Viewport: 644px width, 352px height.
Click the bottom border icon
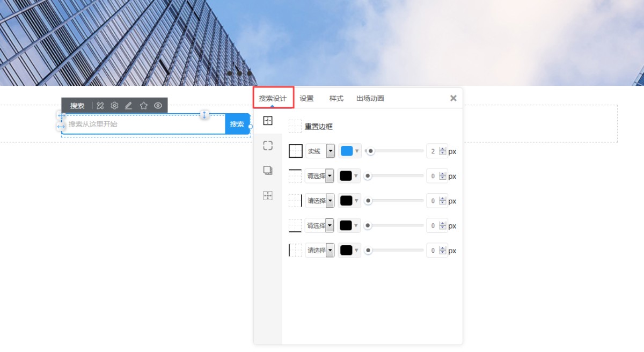click(x=295, y=225)
